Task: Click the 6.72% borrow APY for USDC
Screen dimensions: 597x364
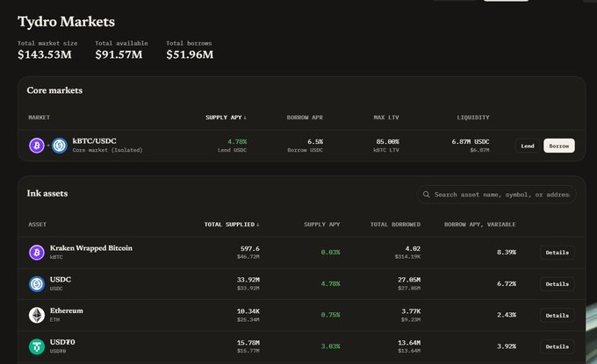Action: click(507, 284)
